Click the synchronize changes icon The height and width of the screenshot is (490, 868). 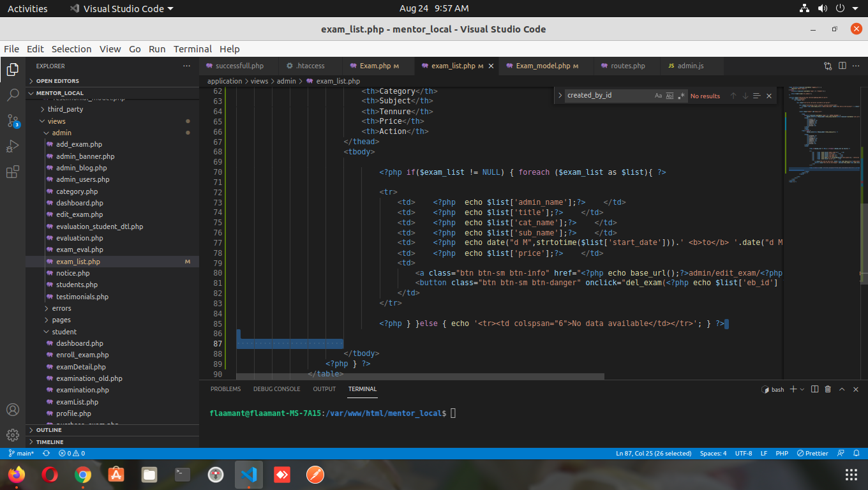(x=46, y=454)
